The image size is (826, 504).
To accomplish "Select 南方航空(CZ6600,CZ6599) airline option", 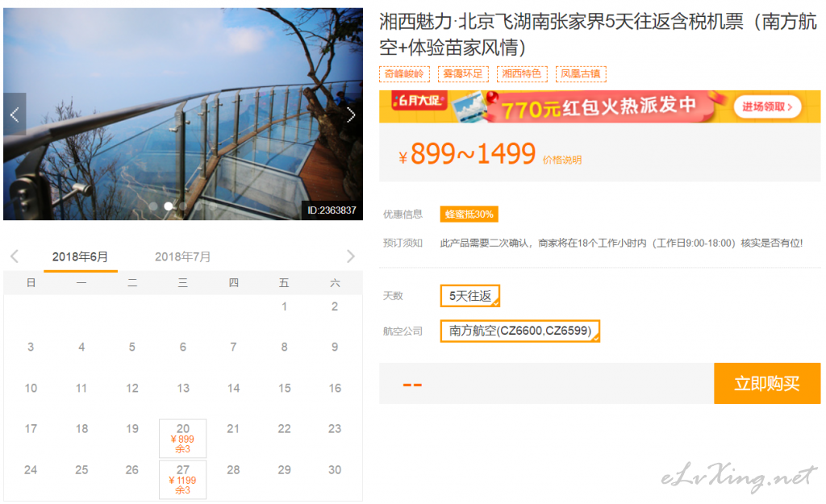I will (520, 331).
